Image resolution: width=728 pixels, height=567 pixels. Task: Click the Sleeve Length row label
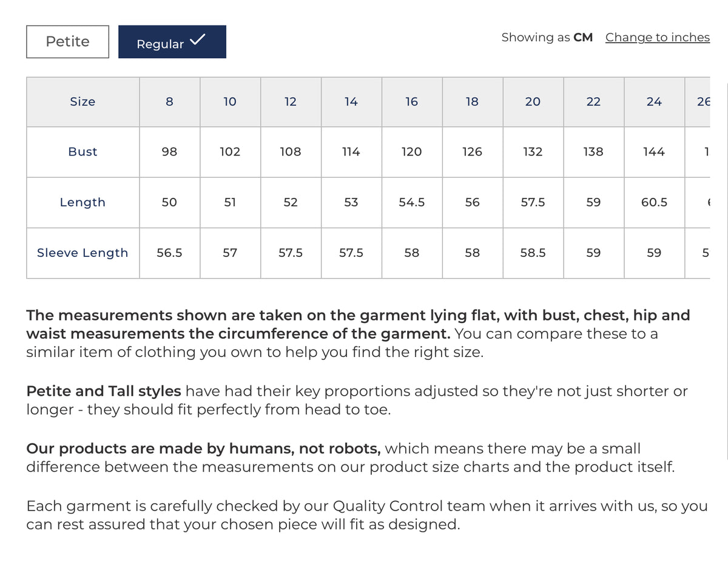(83, 253)
